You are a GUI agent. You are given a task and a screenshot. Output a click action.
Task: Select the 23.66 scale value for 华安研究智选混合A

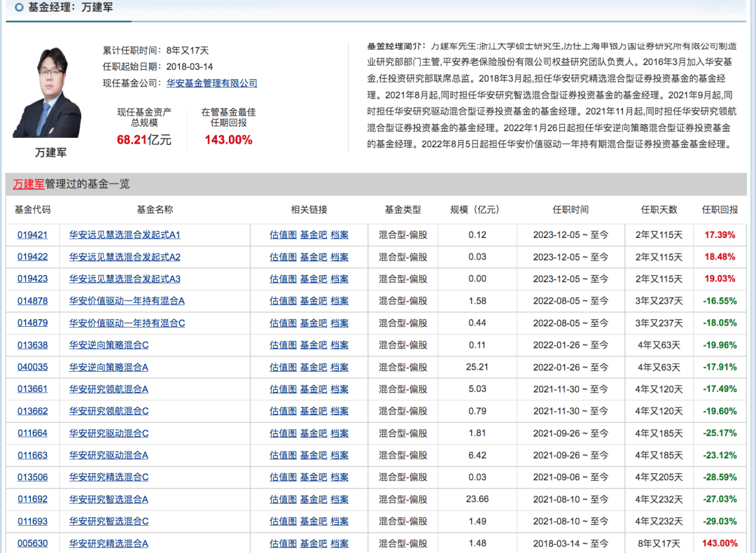tap(477, 499)
